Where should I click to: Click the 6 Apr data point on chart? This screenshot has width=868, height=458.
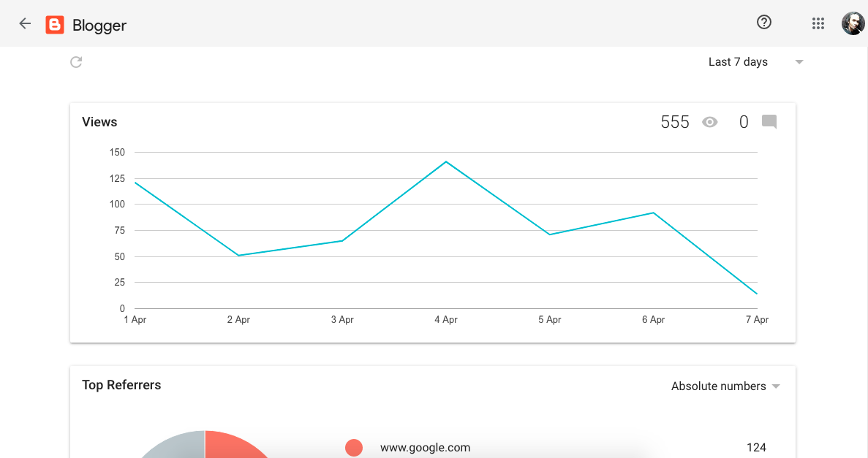[653, 213]
